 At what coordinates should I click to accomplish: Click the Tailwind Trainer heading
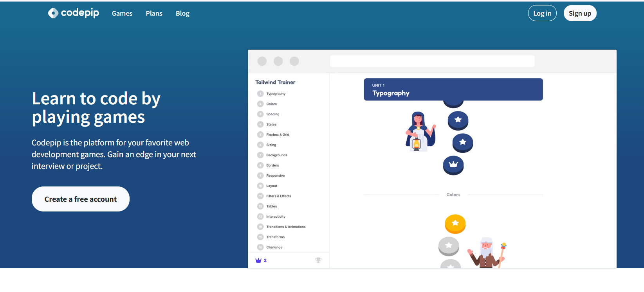275,82
